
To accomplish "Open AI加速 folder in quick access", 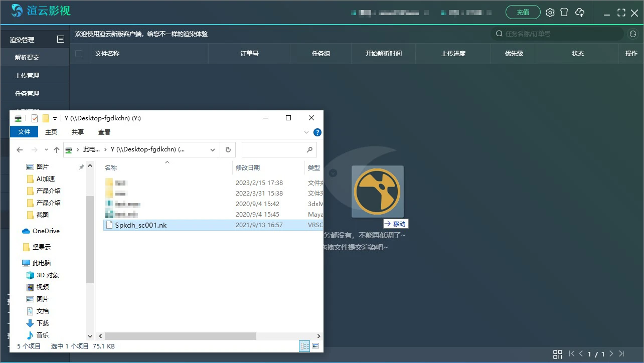I will coord(41,179).
